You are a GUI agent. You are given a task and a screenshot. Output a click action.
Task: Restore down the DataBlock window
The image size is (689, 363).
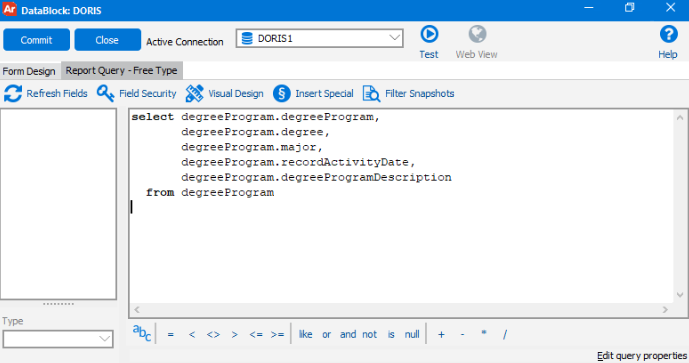(630, 7)
